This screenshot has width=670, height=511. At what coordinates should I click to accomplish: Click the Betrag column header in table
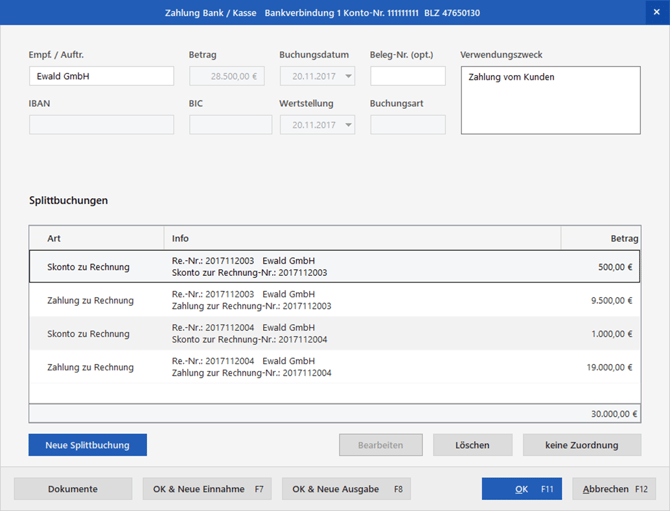(x=600, y=238)
